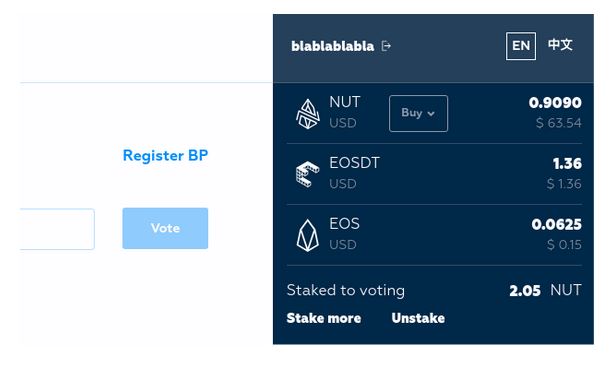The width and height of the screenshot is (615, 365).
Task: Click the logout icon beside blablablabla
Action: click(x=386, y=46)
